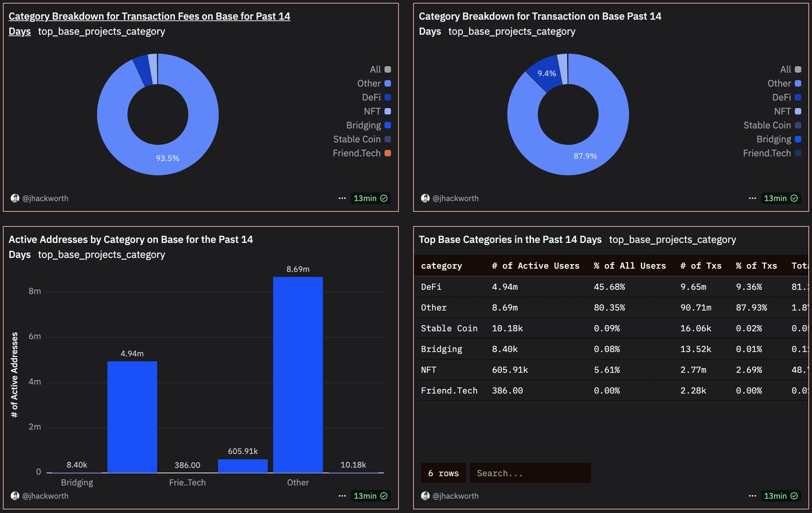Open three-dot menu on Top Base Categories table
Screen dimensions: 812x513
pos(752,496)
